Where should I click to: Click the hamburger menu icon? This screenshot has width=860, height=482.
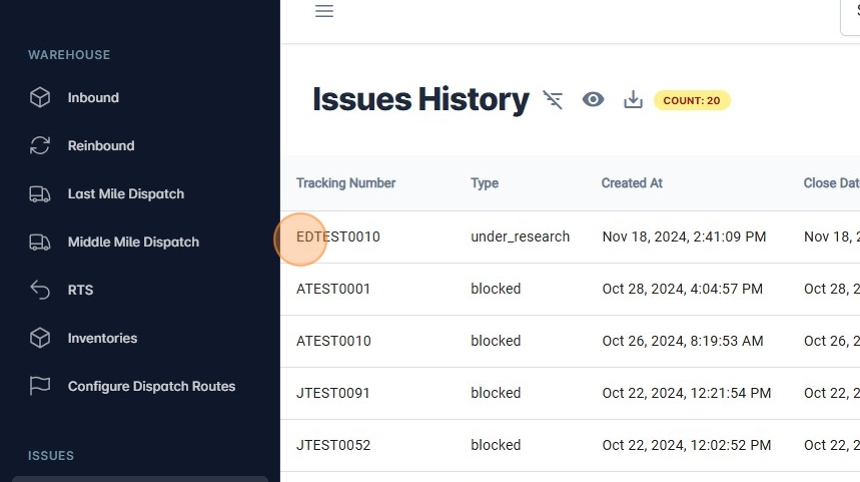pyautogui.click(x=324, y=12)
